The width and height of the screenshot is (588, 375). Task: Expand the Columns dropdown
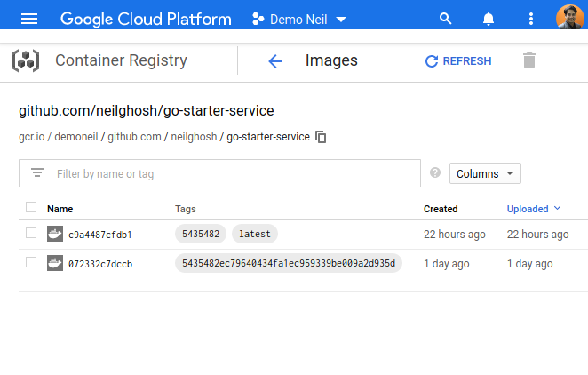pyautogui.click(x=485, y=174)
